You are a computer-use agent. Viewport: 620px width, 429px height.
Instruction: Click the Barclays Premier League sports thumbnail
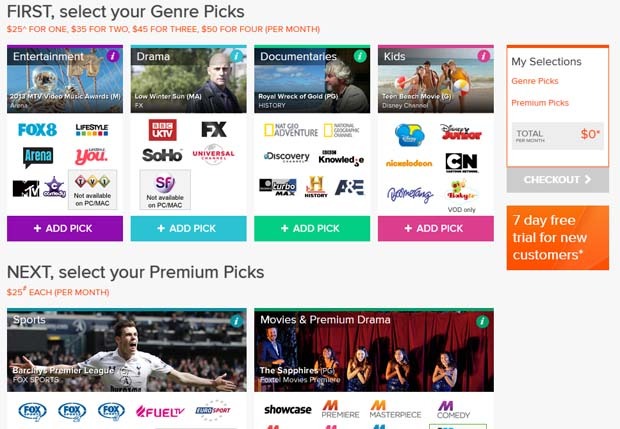[127, 350]
